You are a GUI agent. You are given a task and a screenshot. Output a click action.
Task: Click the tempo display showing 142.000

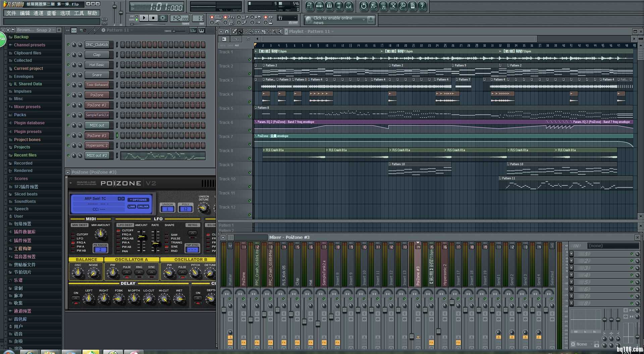180,18
